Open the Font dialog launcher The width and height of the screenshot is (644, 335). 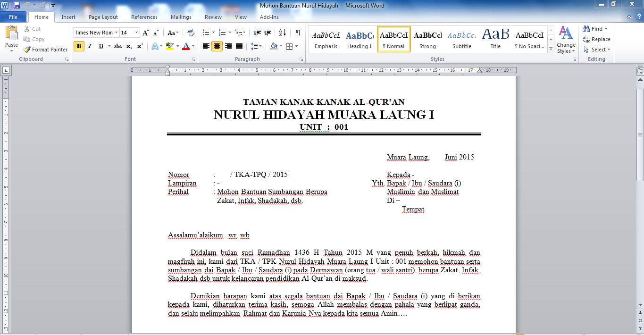194,59
